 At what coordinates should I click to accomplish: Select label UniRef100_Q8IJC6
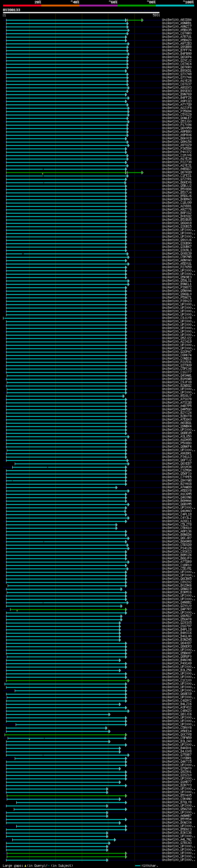click(177, 714)
